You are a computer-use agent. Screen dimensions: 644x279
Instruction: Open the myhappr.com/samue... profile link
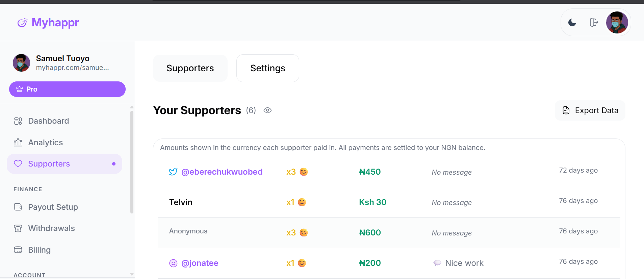click(x=73, y=68)
